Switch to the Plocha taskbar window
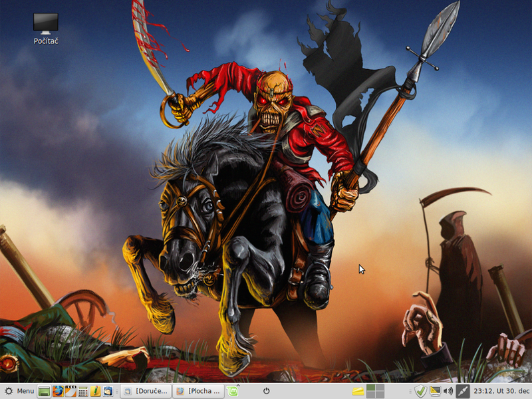 (198, 391)
